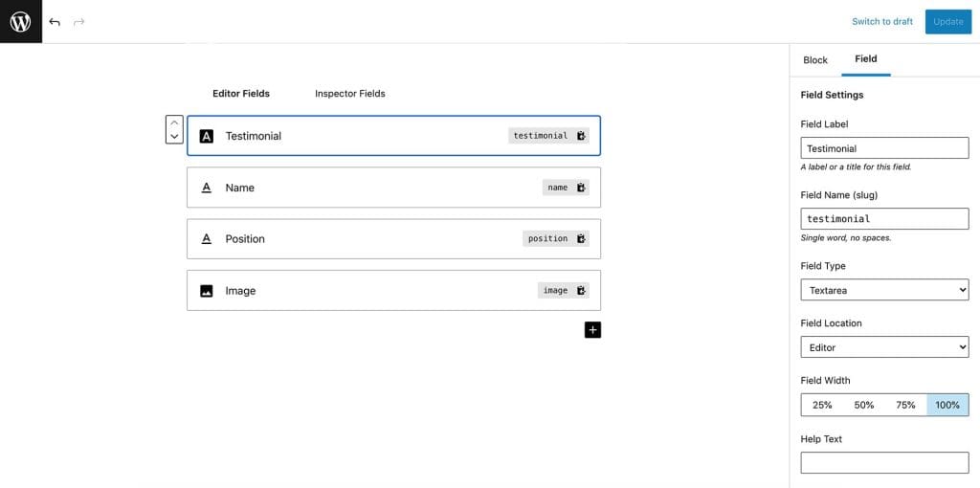Set field width to 25%
The image size is (980, 488).
click(822, 405)
